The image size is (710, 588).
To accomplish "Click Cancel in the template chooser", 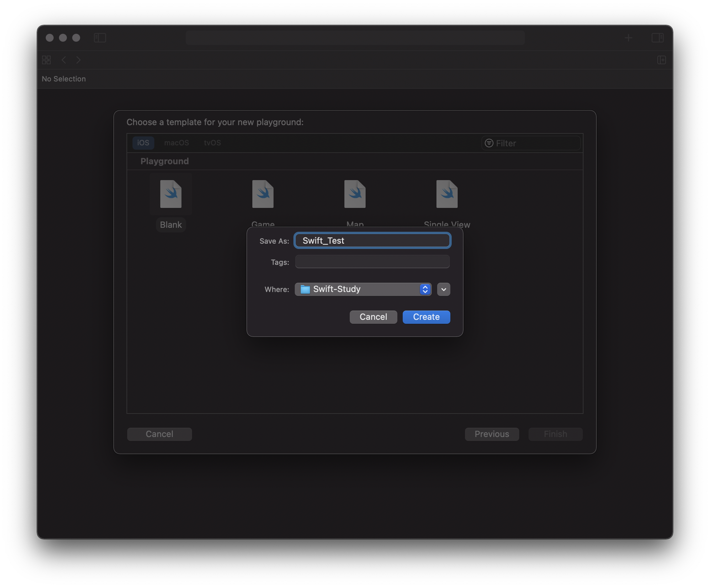I will [159, 434].
